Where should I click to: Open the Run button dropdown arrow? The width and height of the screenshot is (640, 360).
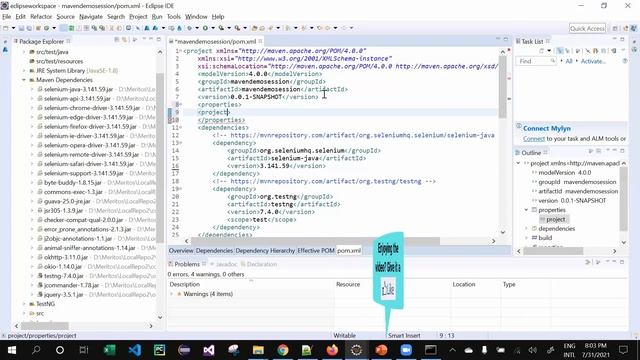click(x=213, y=28)
